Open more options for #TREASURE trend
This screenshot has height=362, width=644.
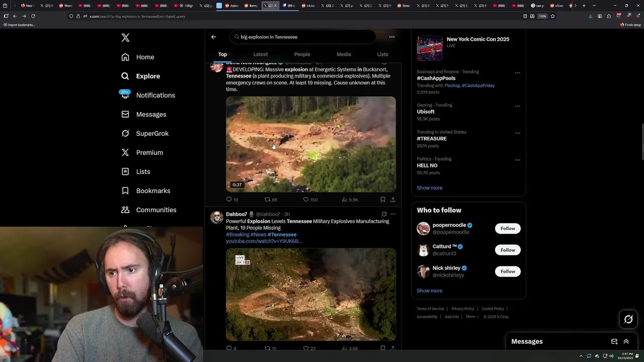tap(518, 133)
